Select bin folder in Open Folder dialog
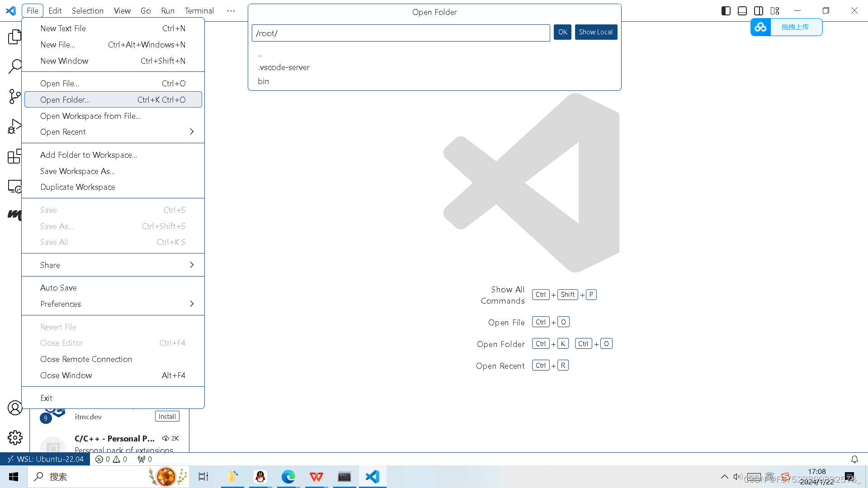 coord(264,80)
